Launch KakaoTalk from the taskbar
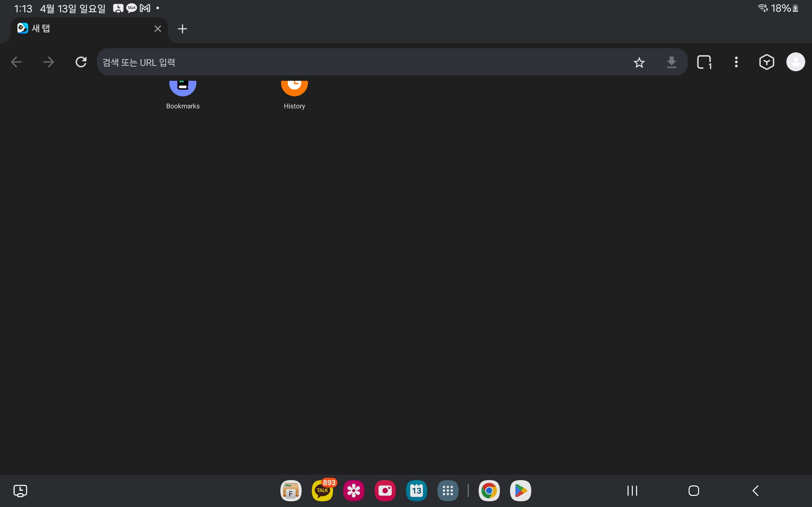Viewport: 812px width, 507px height. [x=322, y=491]
